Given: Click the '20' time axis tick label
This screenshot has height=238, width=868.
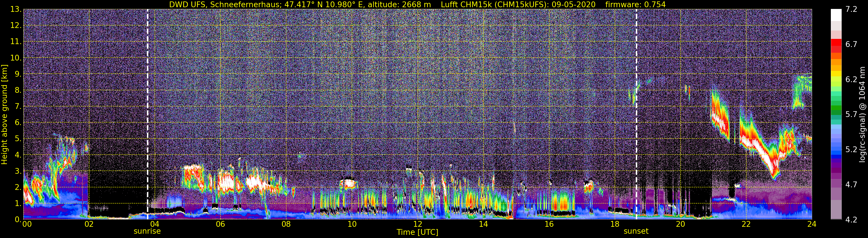Looking at the screenshot, I should point(680,224).
